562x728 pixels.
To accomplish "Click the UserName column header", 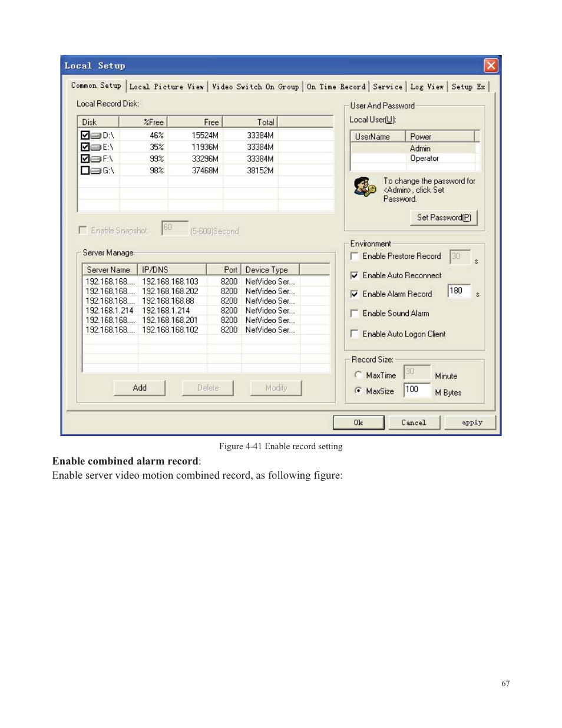I will 378,137.
